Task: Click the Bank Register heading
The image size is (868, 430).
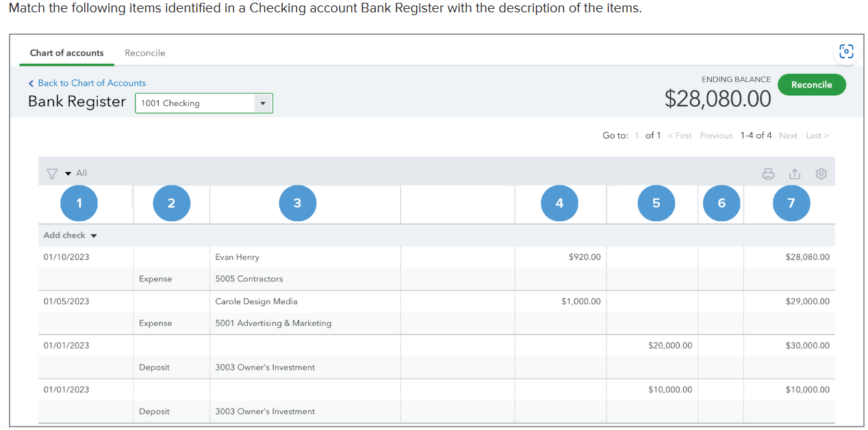Action: pos(77,102)
